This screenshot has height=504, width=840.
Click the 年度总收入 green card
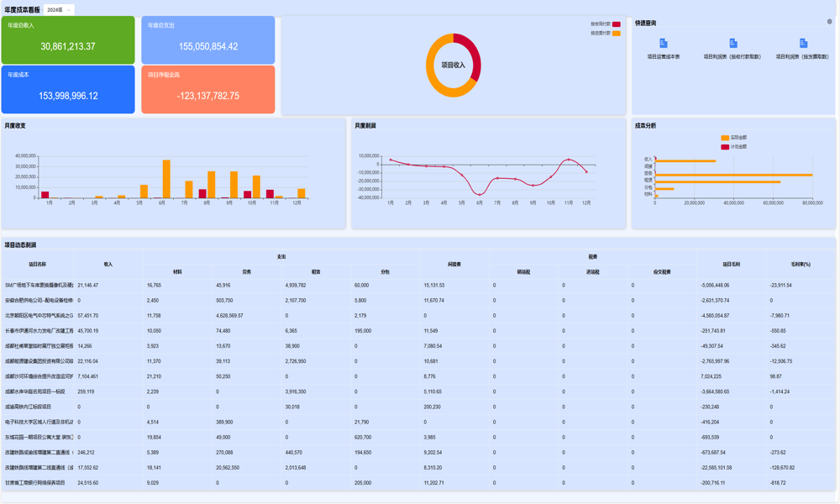tap(68, 39)
